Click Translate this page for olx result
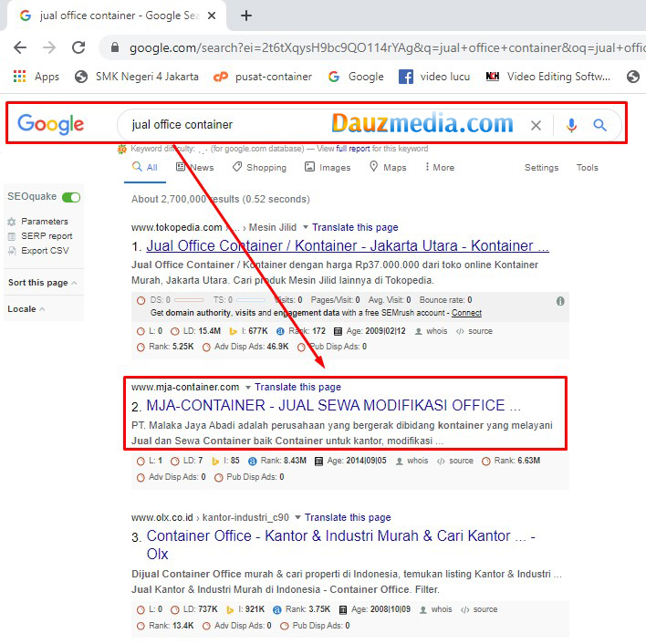The height and width of the screenshot is (644, 646). 348,517
